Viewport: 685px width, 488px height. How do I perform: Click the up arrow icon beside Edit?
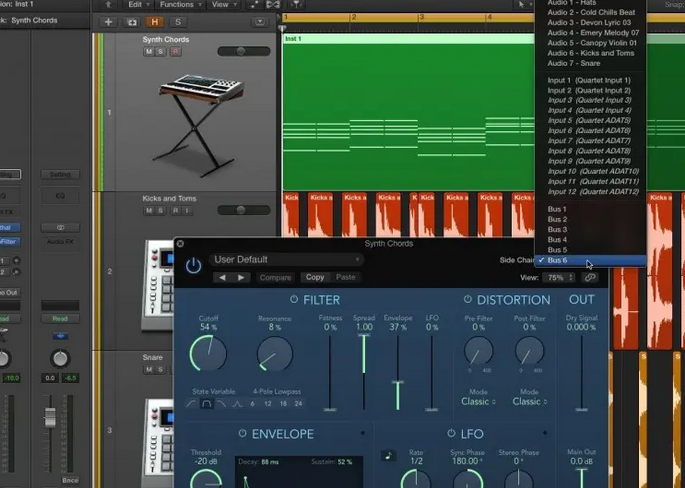click(108, 4)
